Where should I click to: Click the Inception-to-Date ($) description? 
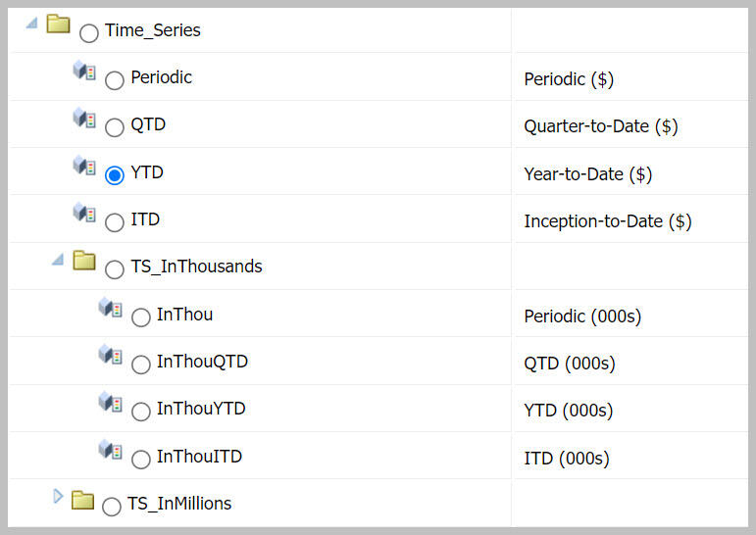click(x=608, y=221)
